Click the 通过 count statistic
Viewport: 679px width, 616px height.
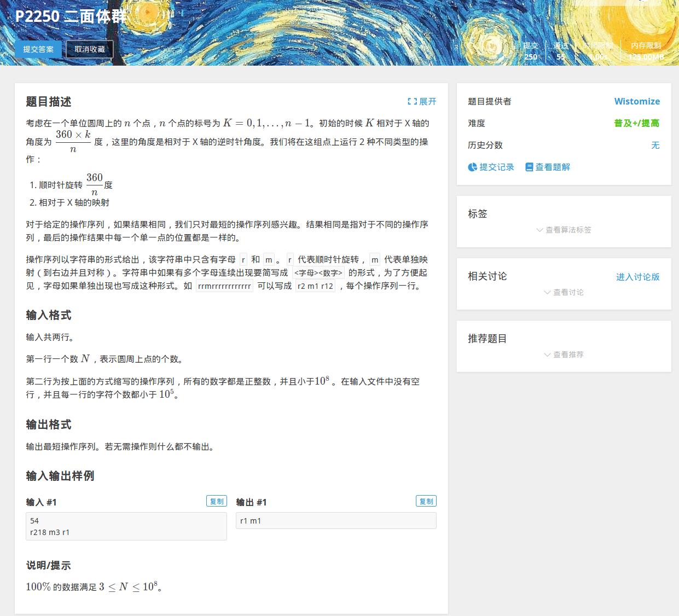561,51
